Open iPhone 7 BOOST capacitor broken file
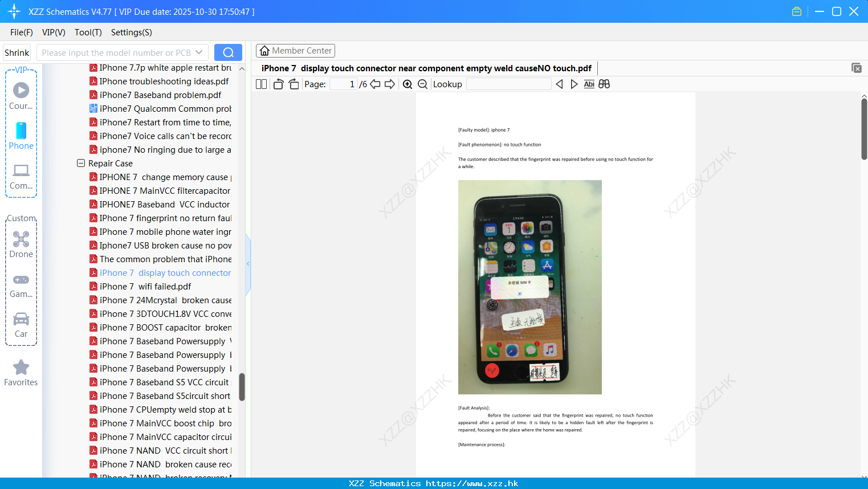 (160, 328)
